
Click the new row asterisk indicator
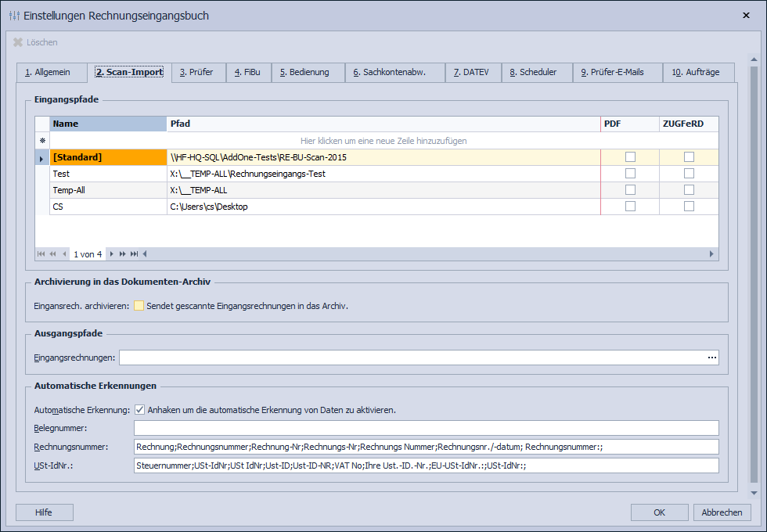[42, 141]
